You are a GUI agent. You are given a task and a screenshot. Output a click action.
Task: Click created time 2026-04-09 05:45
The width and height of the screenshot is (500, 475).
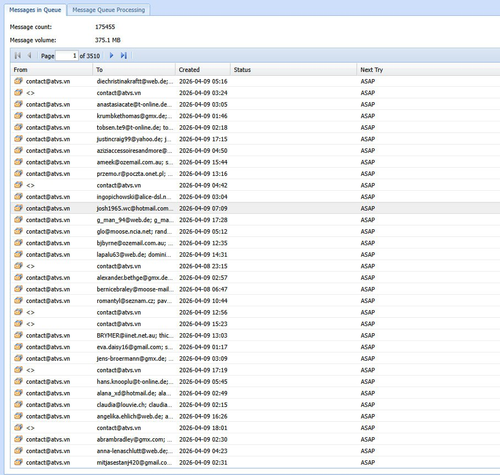click(203, 381)
